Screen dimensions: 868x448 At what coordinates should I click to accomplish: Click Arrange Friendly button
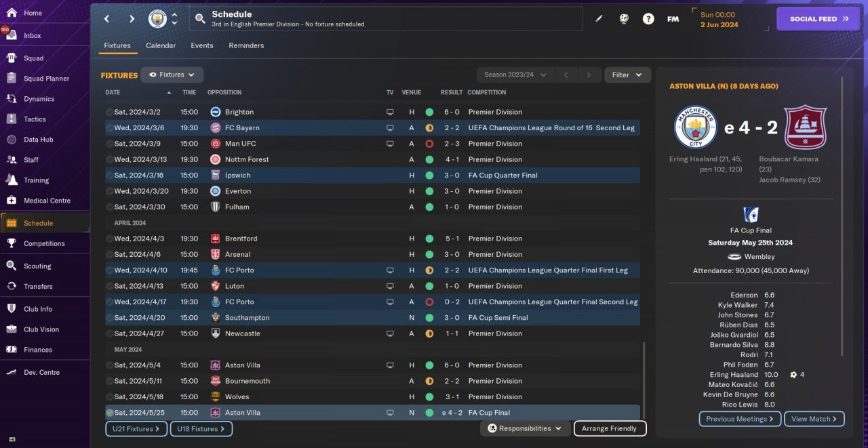[610, 428]
